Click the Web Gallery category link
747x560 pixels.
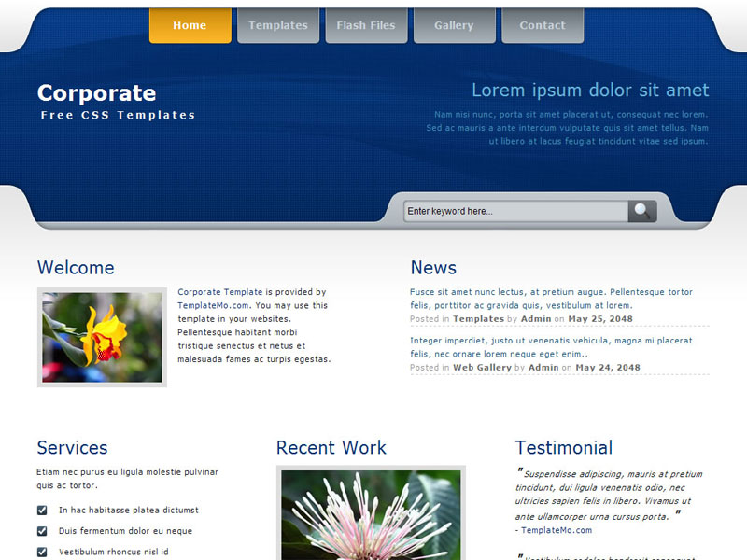[x=482, y=368]
